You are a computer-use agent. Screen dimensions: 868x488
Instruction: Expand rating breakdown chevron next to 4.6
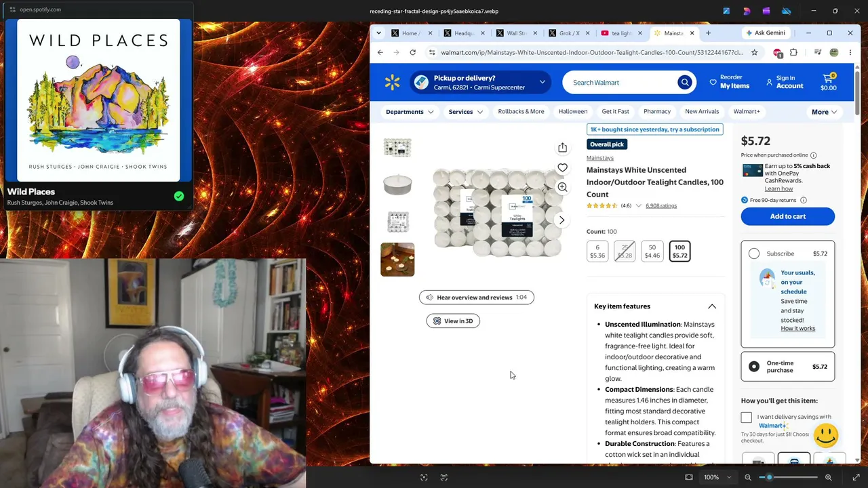638,205
